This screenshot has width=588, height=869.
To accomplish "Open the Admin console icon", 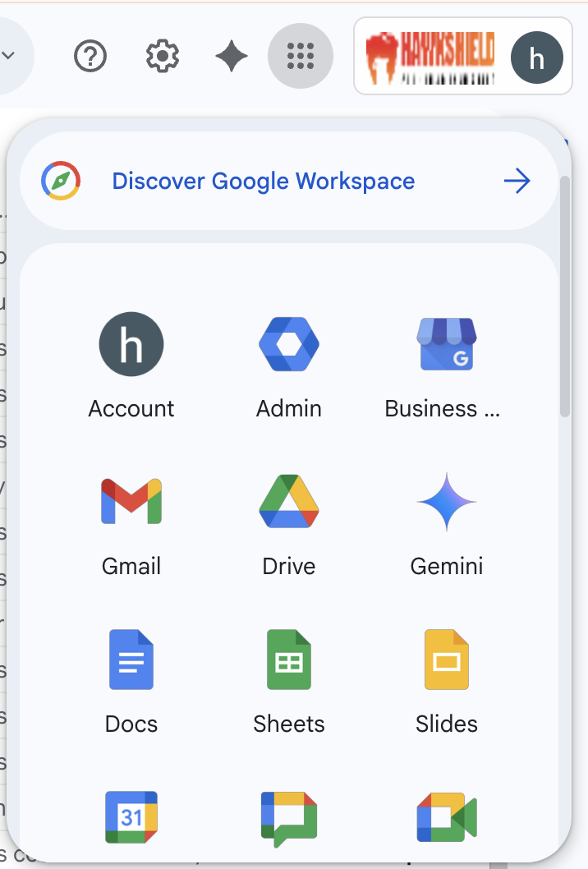I will (x=289, y=343).
